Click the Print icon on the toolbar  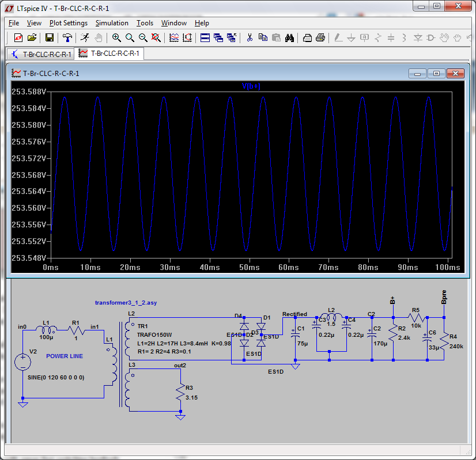[x=307, y=38]
